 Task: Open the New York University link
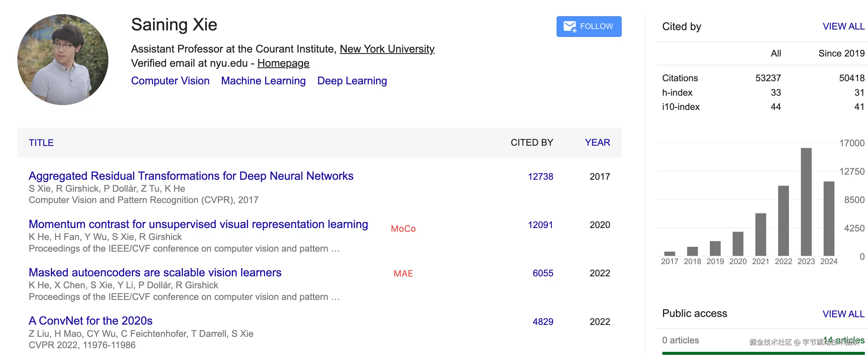[x=387, y=49]
